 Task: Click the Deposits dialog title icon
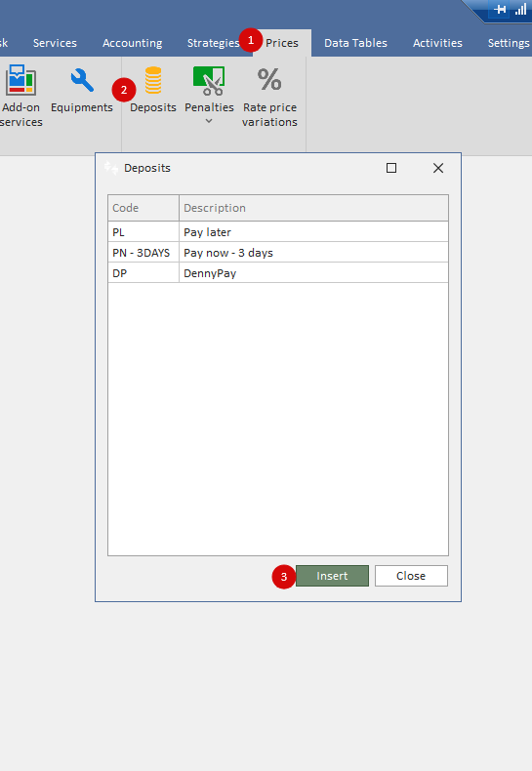tap(111, 168)
